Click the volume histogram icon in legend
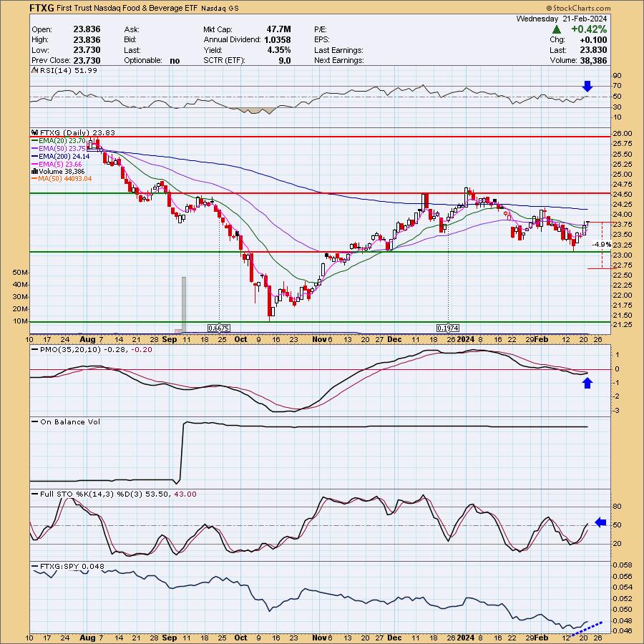644x644 pixels. pos(35,172)
